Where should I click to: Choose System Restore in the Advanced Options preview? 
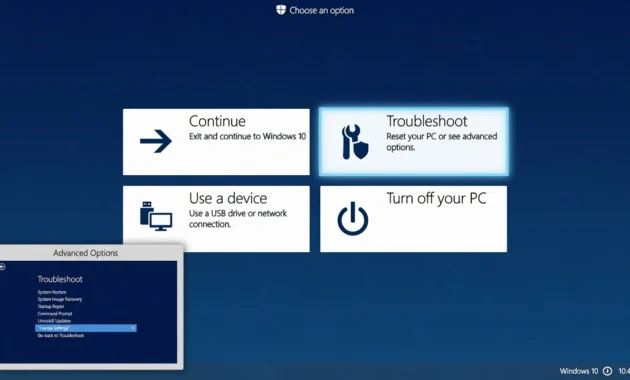[52, 292]
